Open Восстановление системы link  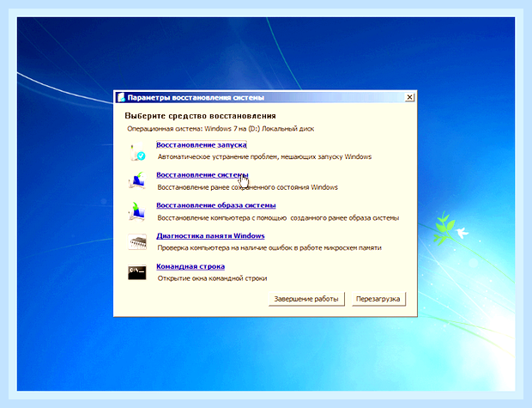[203, 175]
